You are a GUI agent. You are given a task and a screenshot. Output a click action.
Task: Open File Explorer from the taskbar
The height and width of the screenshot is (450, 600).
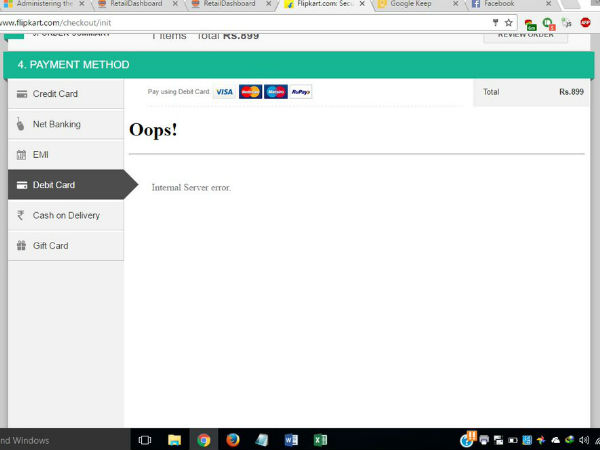(174, 439)
